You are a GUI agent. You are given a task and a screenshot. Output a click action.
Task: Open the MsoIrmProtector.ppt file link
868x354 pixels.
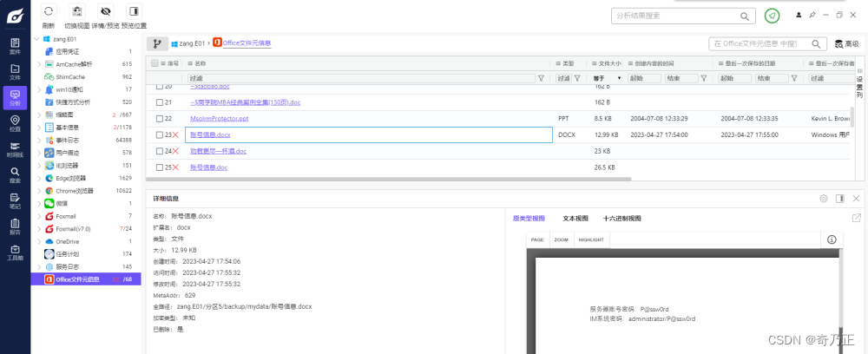pyautogui.click(x=220, y=118)
